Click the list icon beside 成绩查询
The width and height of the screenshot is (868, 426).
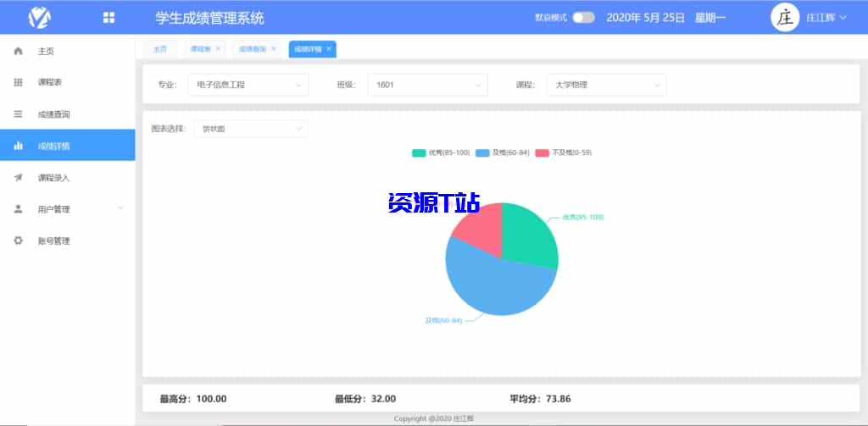pos(19,114)
